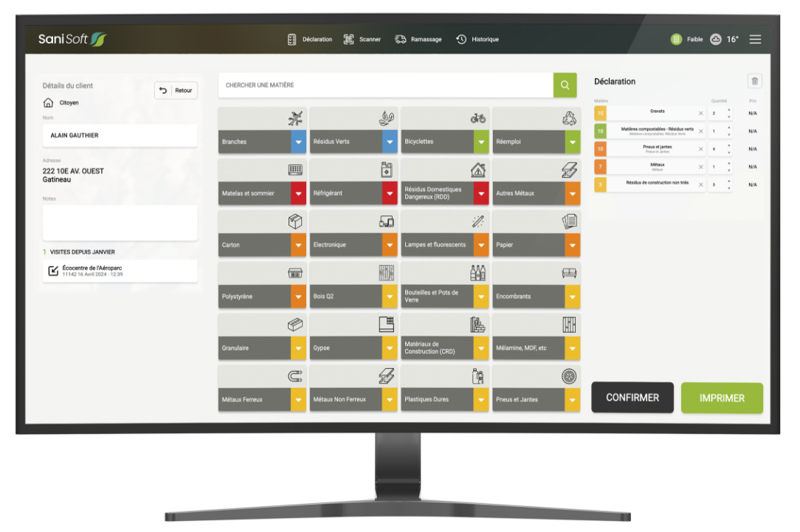Screen dimensions: 800x532
Task: Open the hamburger menu in top bar
Action: coord(755,39)
